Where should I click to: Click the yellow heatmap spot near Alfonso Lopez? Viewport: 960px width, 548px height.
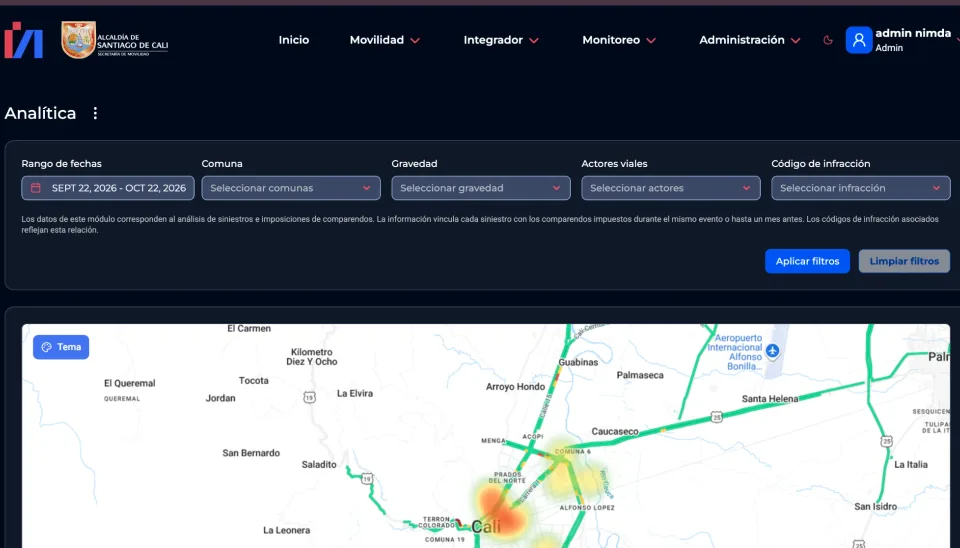click(x=566, y=481)
